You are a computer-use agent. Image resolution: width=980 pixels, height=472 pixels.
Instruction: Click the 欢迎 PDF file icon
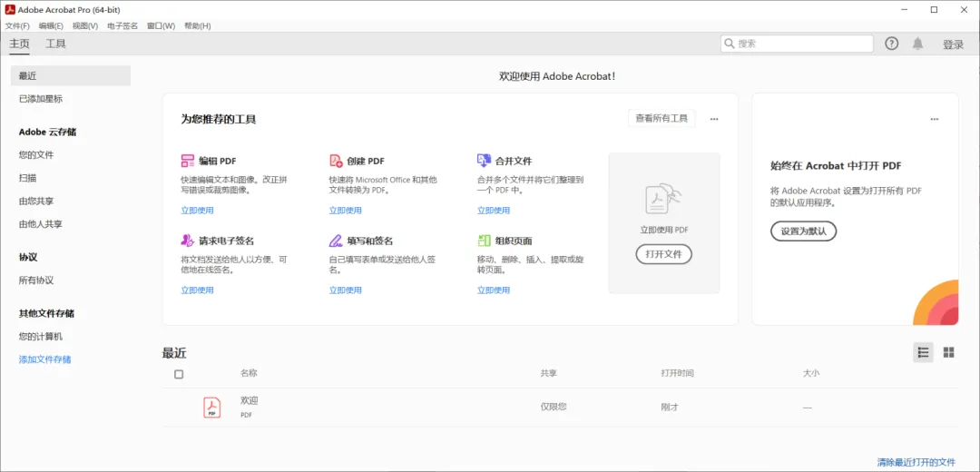(211, 408)
